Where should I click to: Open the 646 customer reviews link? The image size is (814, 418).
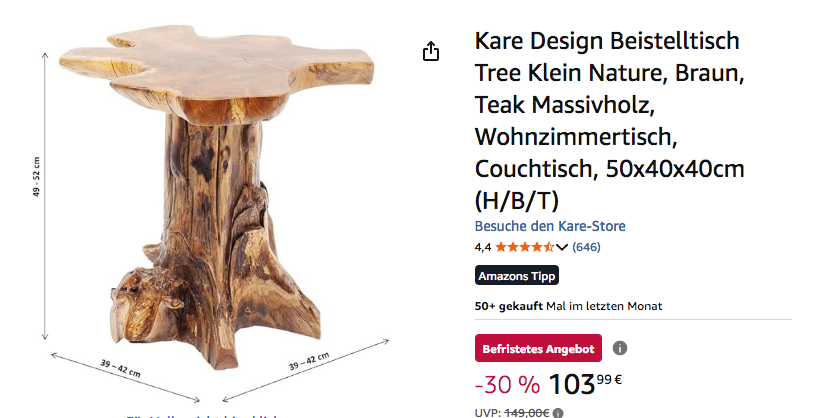[x=586, y=247]
